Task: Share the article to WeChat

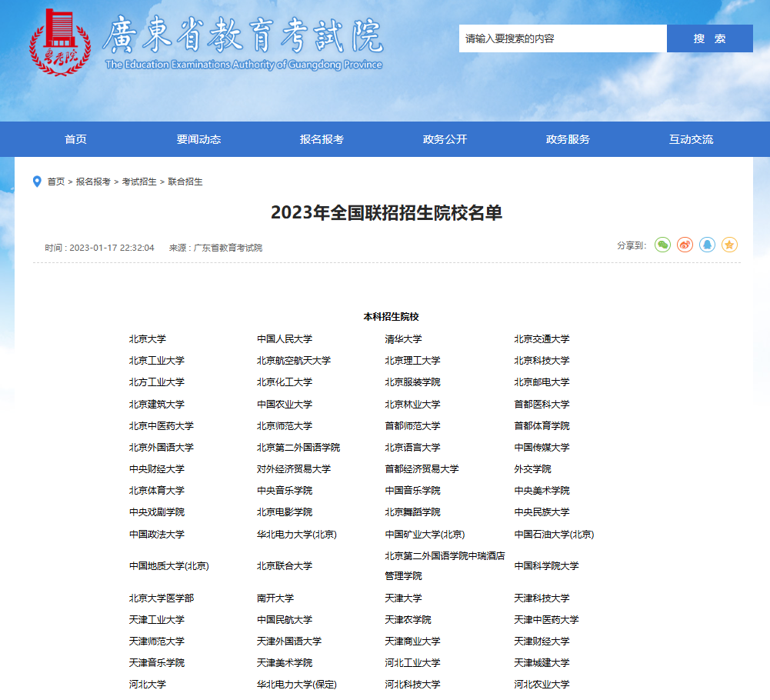Action: click(x=662, y=245)
